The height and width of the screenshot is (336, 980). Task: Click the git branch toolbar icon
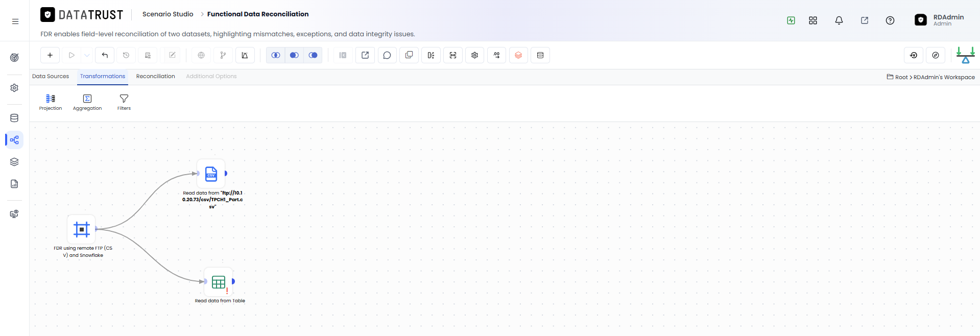pos(223,55)
